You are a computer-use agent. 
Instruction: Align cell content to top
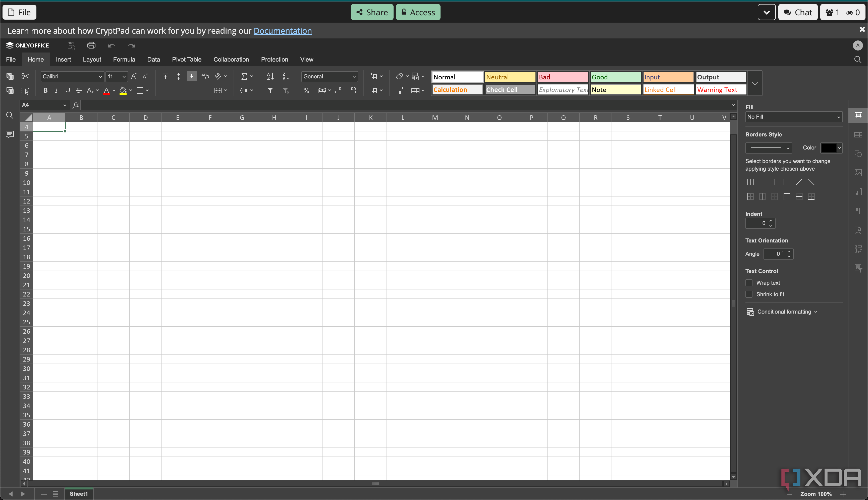166,76
